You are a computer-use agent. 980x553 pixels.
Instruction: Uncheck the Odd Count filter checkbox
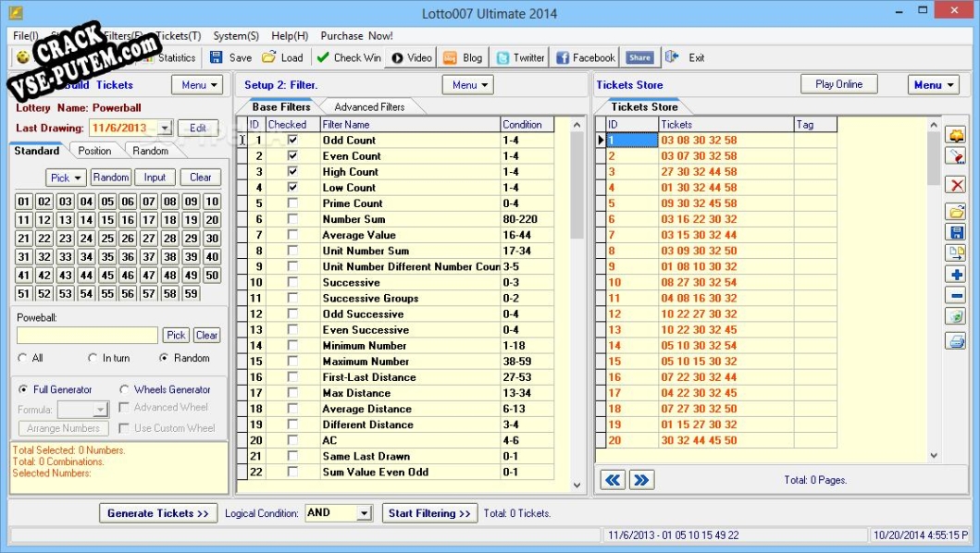coord(292,140)
